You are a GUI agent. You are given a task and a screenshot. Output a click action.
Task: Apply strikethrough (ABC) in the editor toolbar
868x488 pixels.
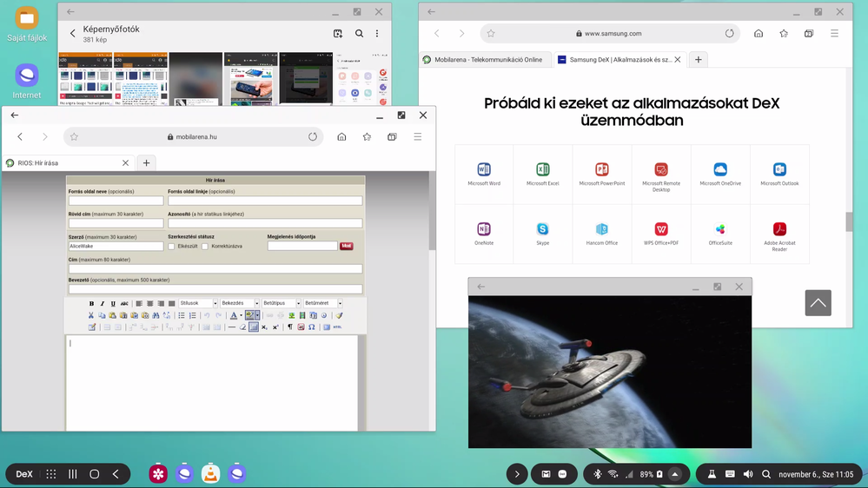coord(124,303)
